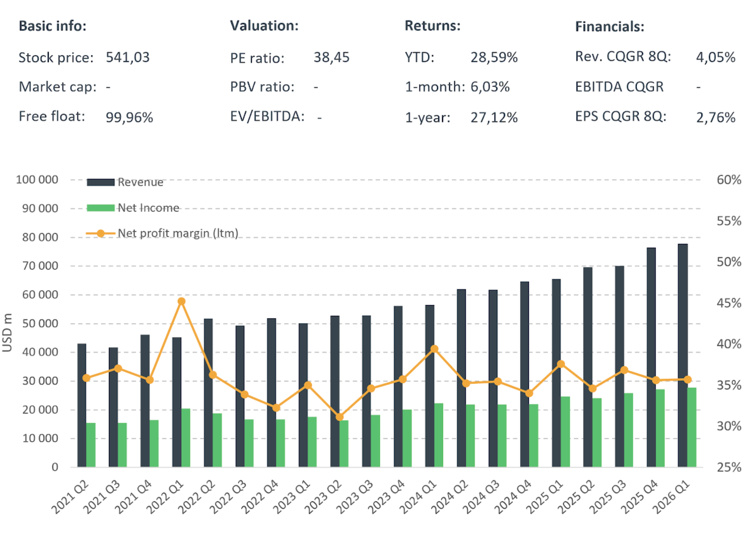Screen dimensions: 756x534
Task: Click the 2023 Q2 margin low point
Action: click(340, 417)
